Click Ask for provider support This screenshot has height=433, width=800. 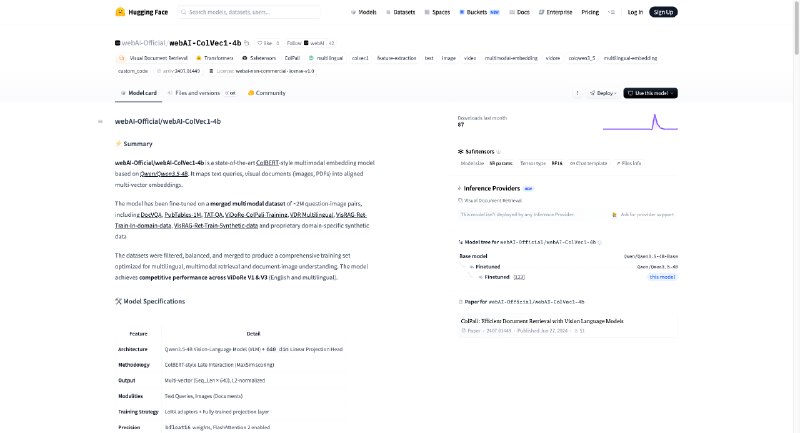pyautogui.click(x=644, y=215)
